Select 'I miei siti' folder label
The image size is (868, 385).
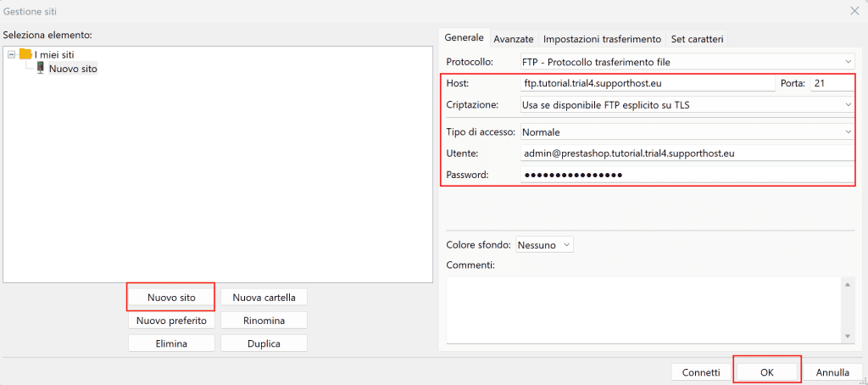54,55
